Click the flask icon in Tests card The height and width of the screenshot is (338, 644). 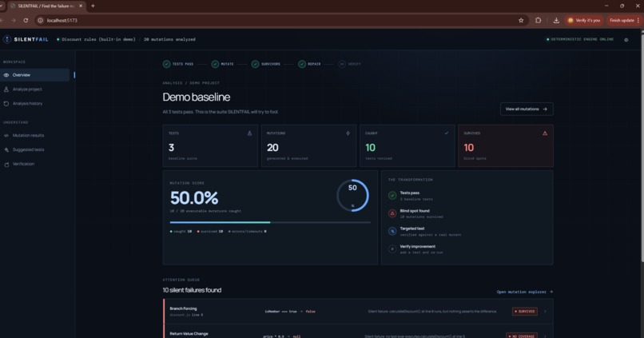249,133
